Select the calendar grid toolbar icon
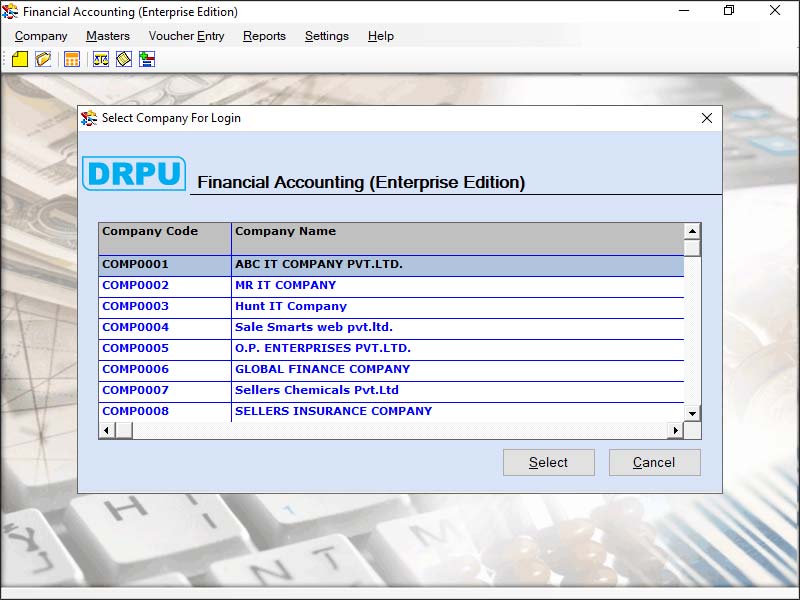 pos(71,59)
